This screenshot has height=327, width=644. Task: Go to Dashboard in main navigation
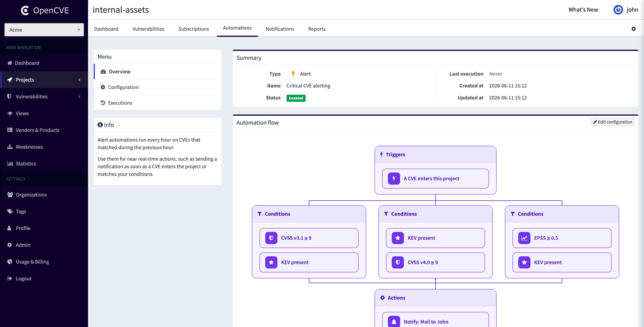[44, 63]
